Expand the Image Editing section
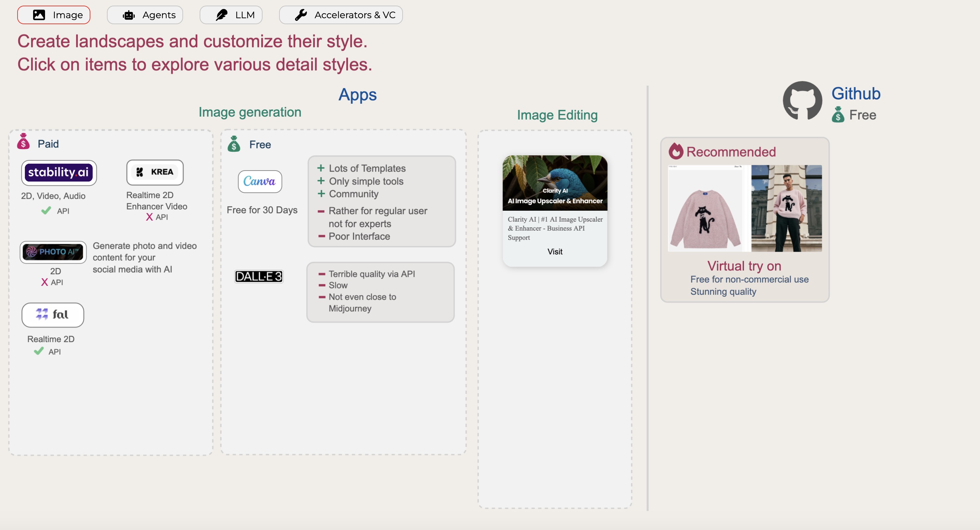 click(557, 115)
